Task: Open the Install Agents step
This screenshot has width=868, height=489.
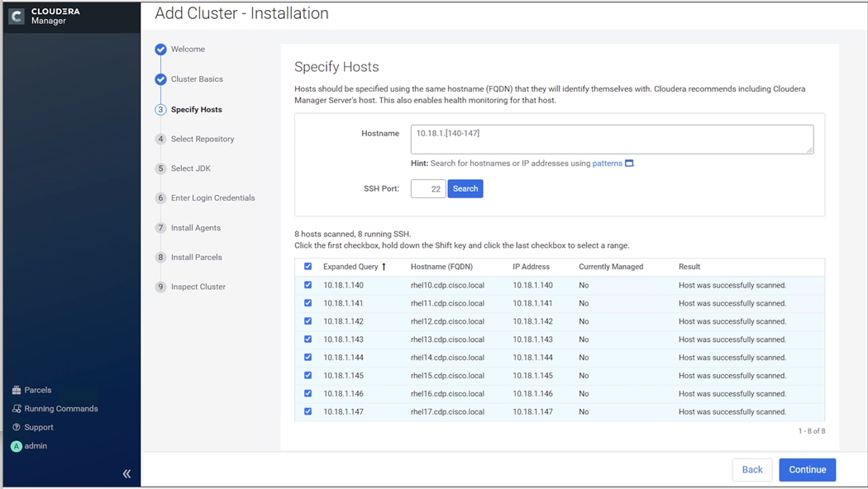Action: pos(195,228)
